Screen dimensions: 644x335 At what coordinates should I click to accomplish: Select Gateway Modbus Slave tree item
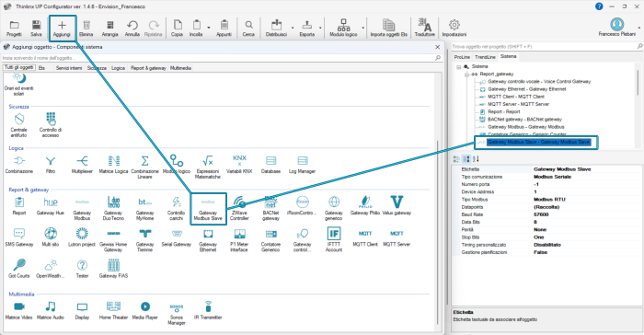[x=538, y=143]
